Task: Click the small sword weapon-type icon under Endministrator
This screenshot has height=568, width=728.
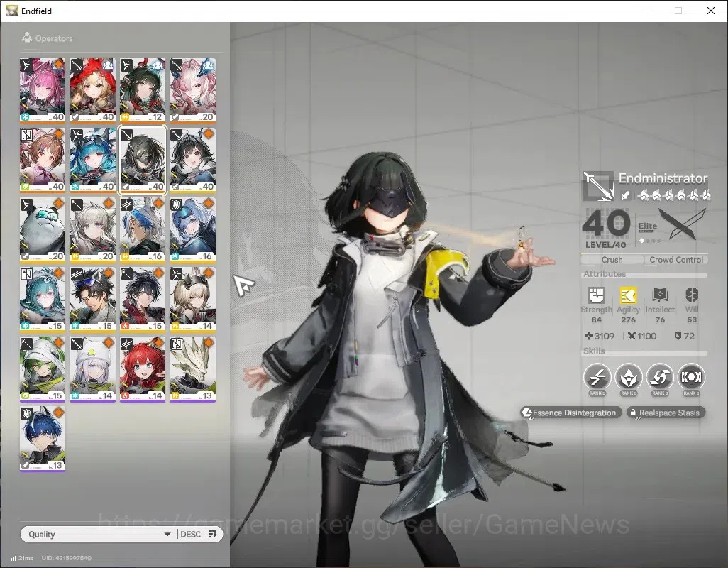Action: pos(625,195)
